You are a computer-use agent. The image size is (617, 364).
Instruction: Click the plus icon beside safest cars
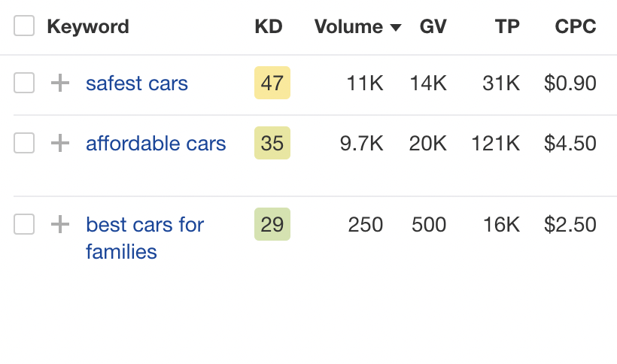click(x=60, y=83)
